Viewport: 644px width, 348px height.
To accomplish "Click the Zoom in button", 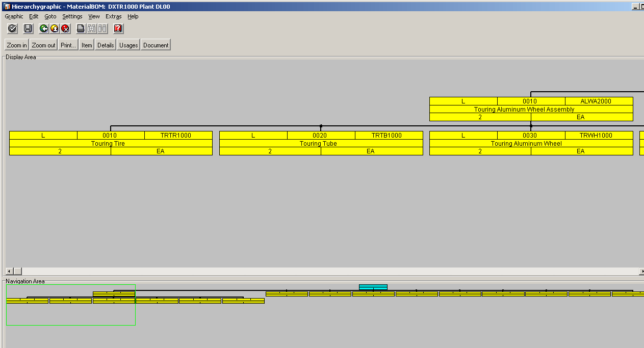I will [17, 45].
